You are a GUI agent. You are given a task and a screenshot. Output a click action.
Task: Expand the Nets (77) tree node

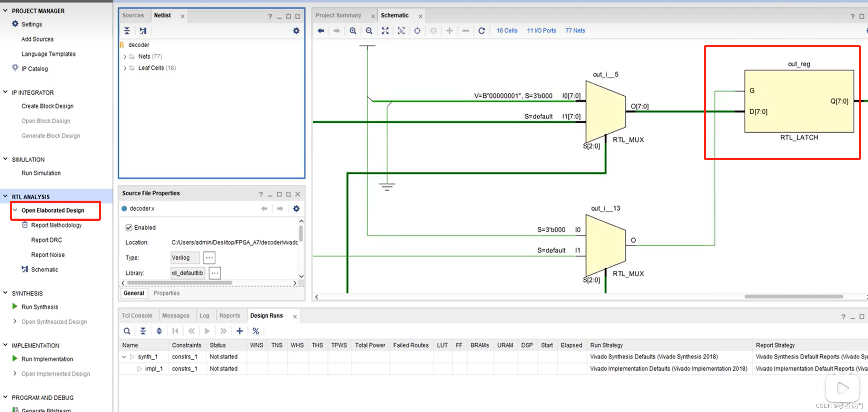click(x=125, y=57)
